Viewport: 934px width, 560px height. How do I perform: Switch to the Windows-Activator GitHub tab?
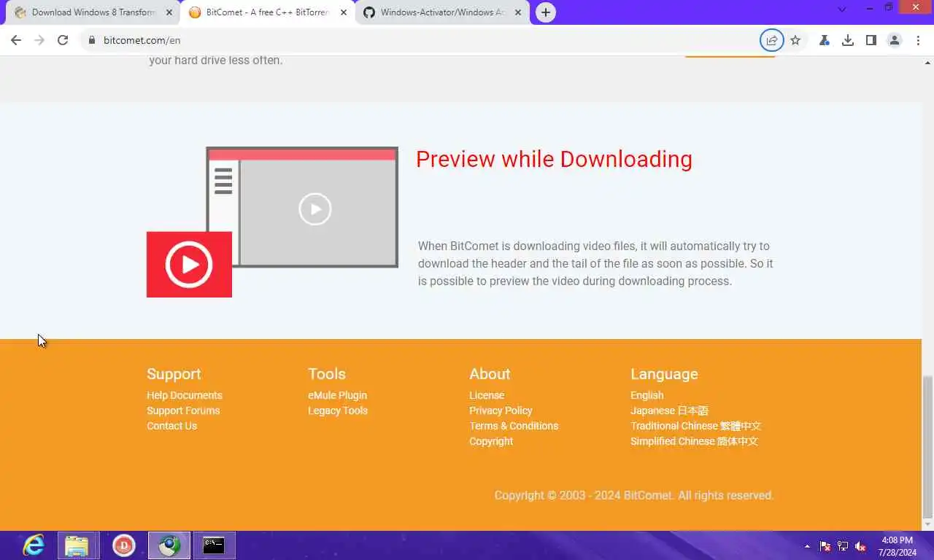441,12
